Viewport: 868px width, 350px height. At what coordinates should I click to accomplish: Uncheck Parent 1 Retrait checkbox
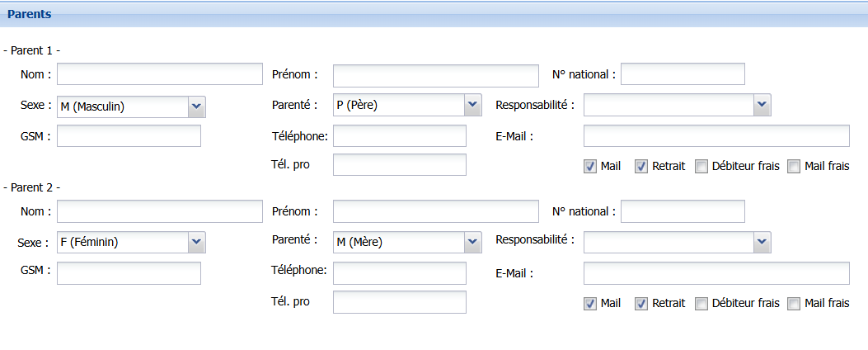click(641, 167)
